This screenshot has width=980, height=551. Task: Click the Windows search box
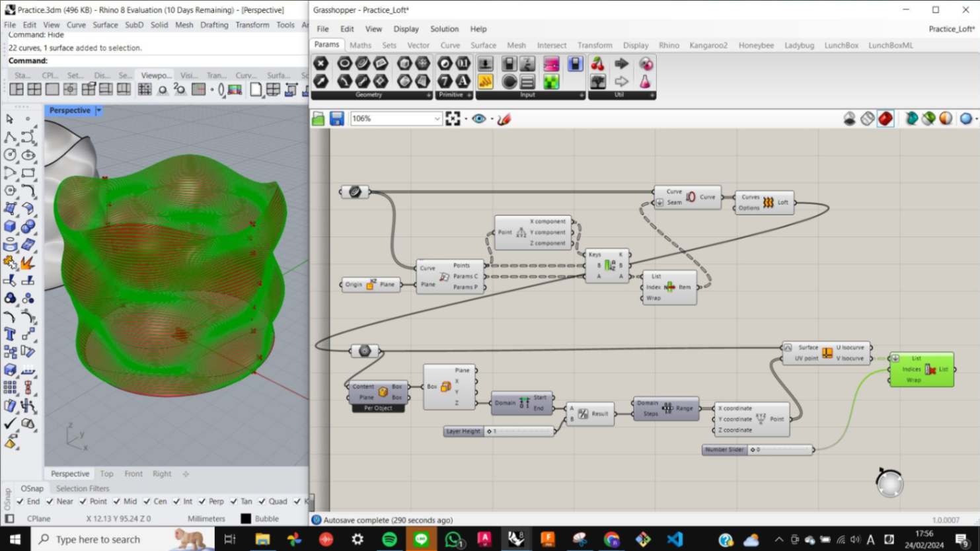[x=122, y=539]
